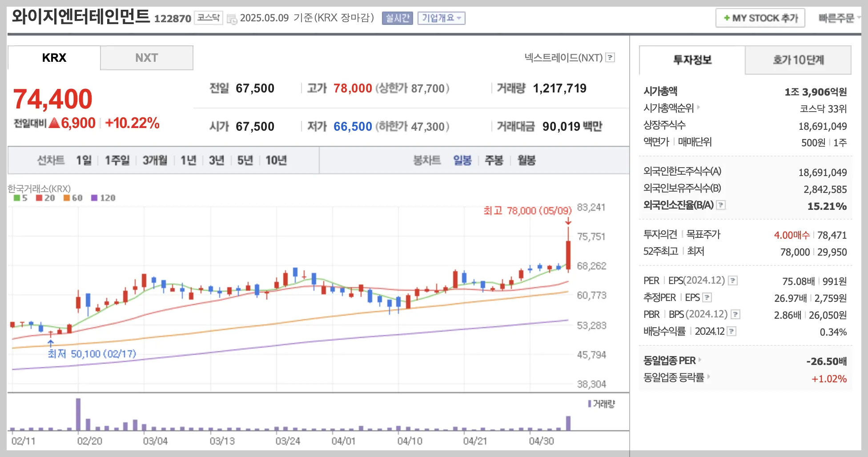Switch to the NXT tab
This screenshot has width=868, height=457.
pos(147,58)
